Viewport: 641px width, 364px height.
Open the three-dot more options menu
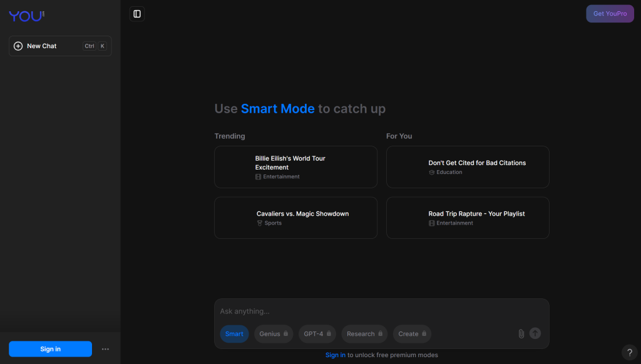[105, 349]
